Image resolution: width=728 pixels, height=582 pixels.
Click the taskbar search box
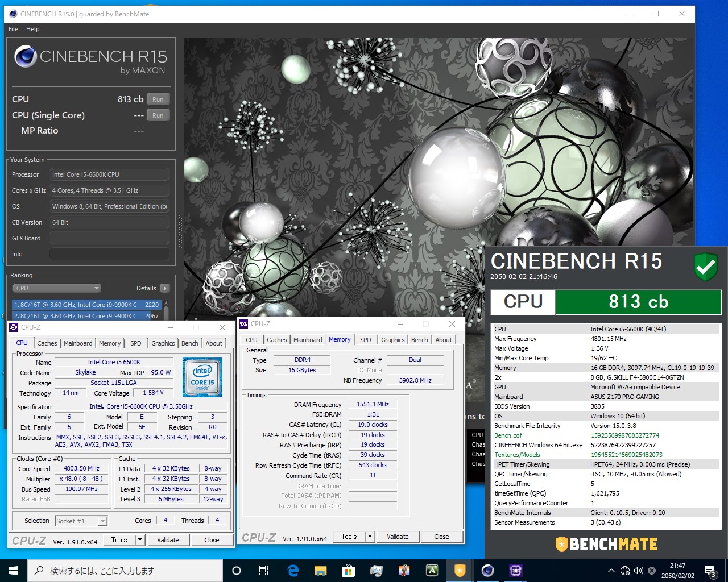click(125, 571)
